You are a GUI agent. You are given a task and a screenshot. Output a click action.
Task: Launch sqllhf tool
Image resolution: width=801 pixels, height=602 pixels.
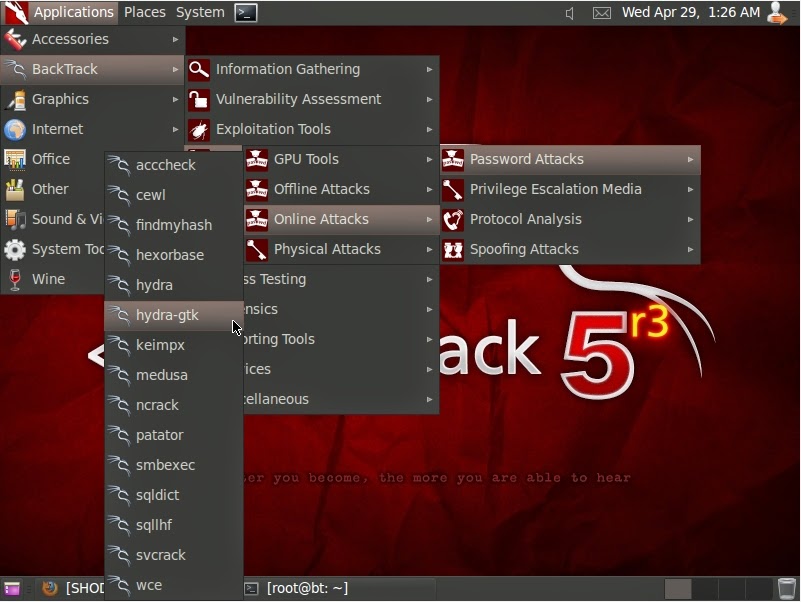[174, 525]
